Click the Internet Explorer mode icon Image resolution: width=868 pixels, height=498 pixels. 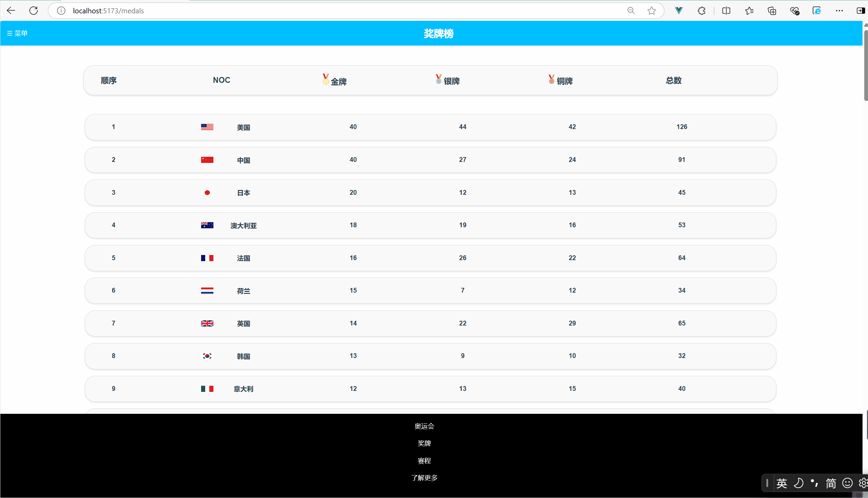(x=817, y=11)
